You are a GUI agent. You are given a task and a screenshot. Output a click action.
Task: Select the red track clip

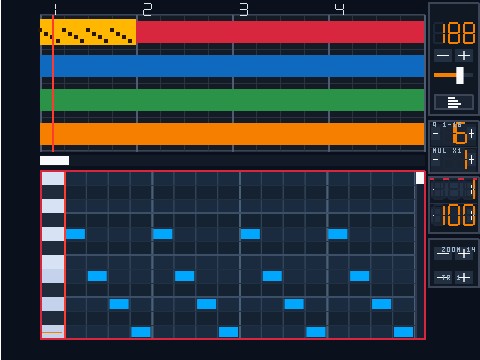coord(280,32)
